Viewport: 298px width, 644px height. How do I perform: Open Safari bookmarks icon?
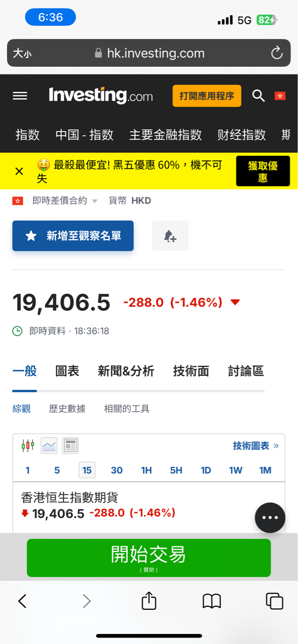click(x=212, y=601)
